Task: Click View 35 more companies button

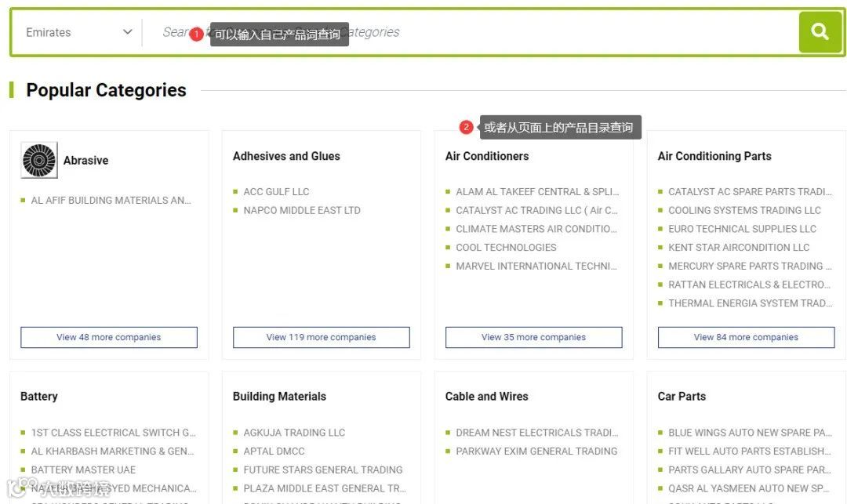Action: 533,337
